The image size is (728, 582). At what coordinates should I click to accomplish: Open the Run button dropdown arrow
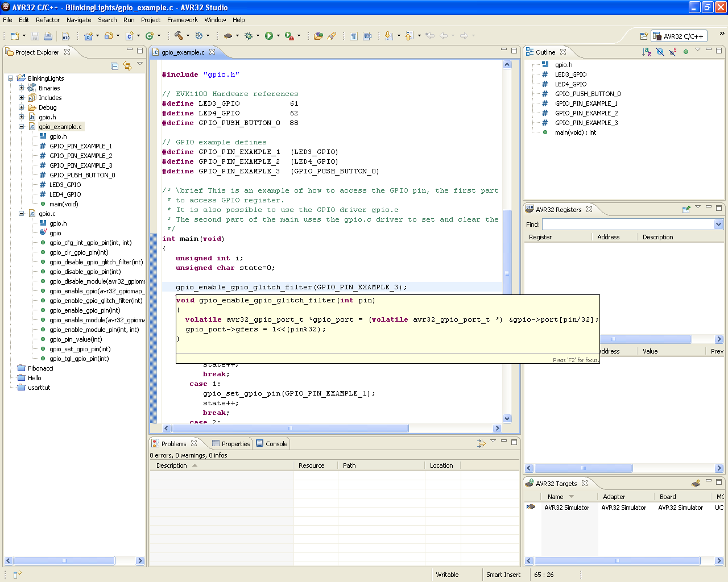click(278, 36)
